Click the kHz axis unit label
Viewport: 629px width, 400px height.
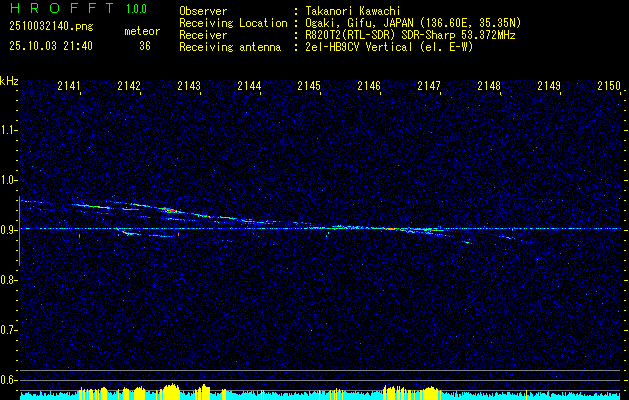pyautogui.click(x=9, y=81)
